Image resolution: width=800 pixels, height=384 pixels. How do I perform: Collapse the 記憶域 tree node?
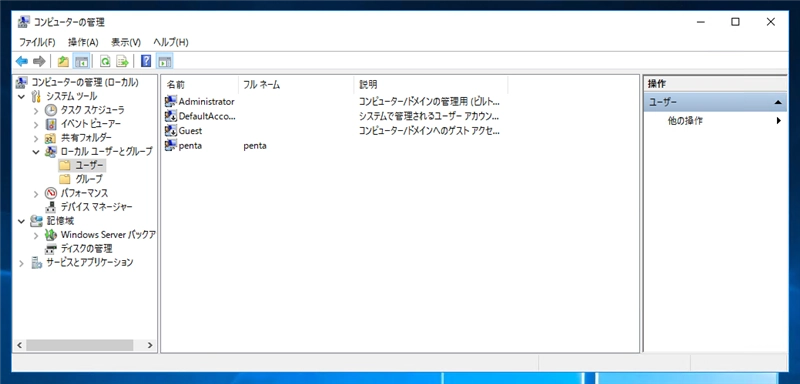coord(21,221)
